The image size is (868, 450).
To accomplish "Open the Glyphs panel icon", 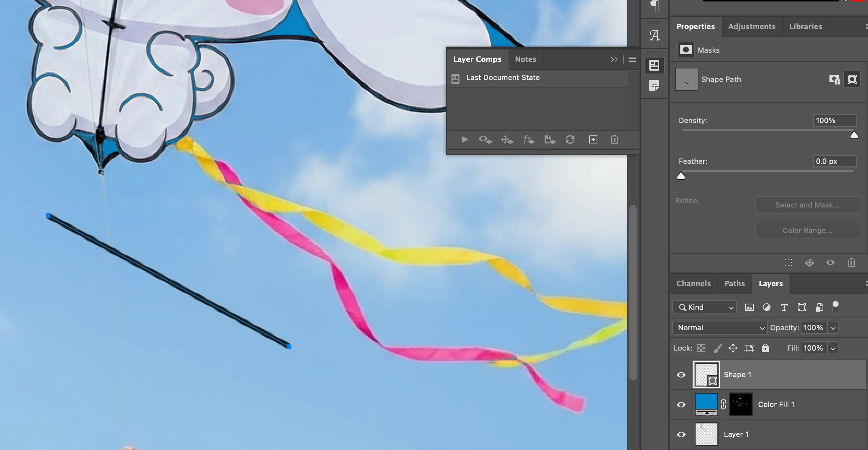I will tap(654, 35).
